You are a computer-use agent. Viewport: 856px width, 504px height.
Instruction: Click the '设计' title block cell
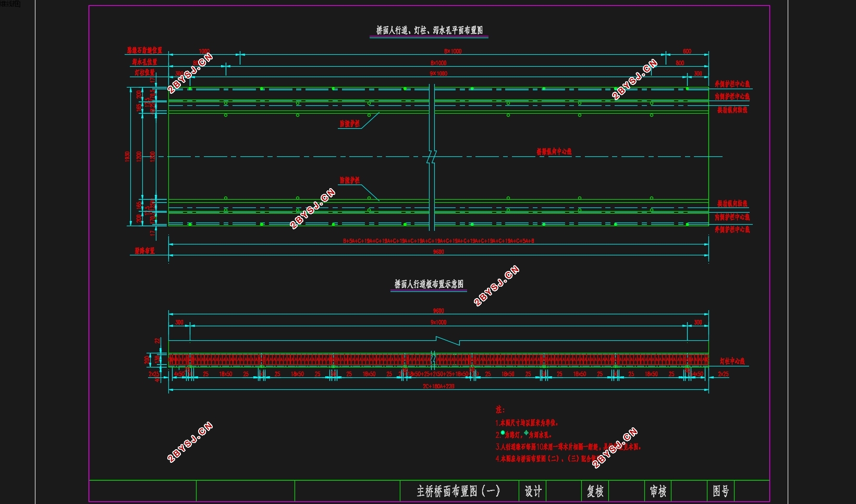pyautogui.click(x=533, y=491)
